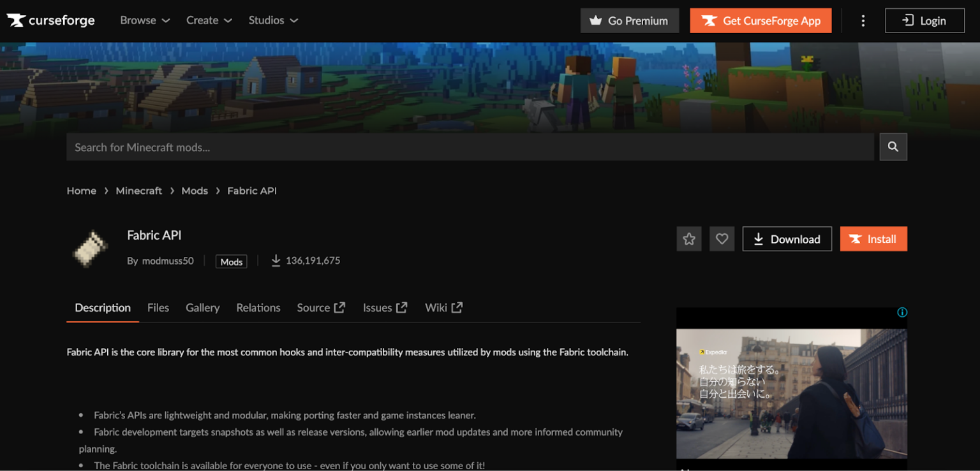Toggle the star follow button
The width and height of the screenshot is (980, 471).
point(689,239)
